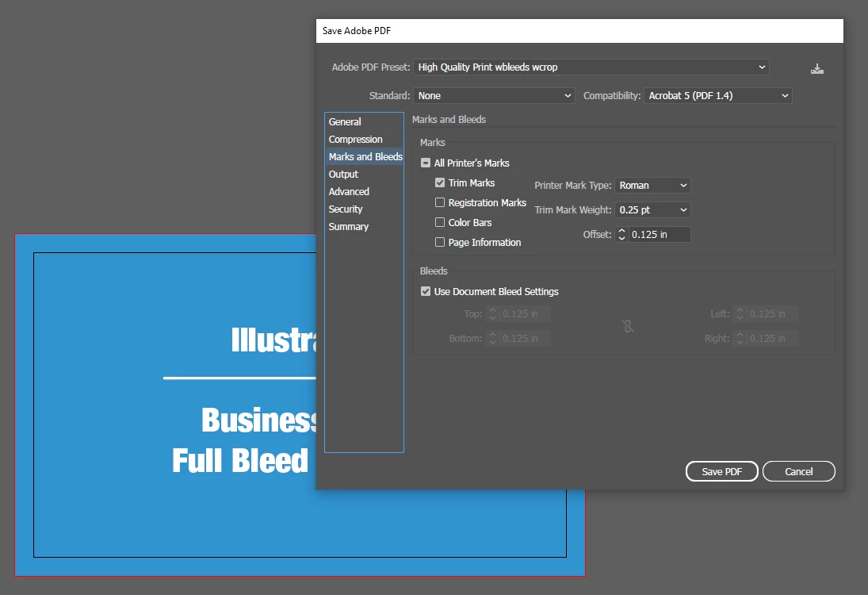868x595 pixels.
Task: Click the 'Busines' text on artboard
Action: (x=258, y=420)
